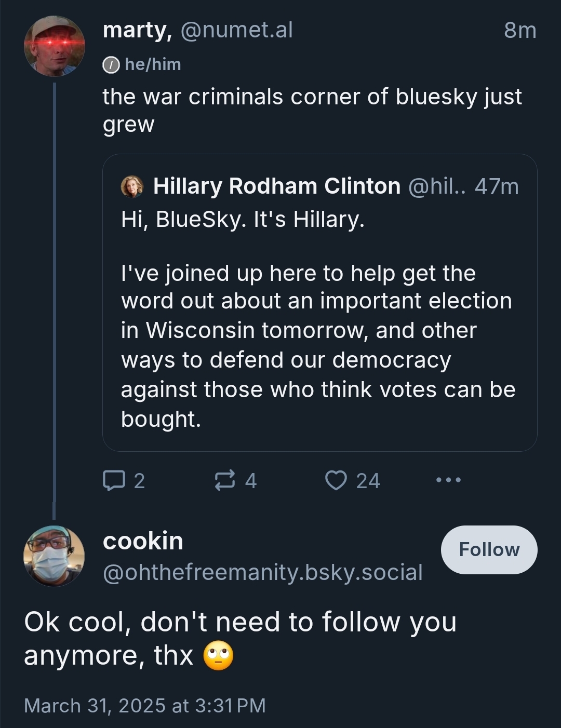Click the eye-roll emoji in cookin's reply
561x728 pixels.
[x=218, y=656]
